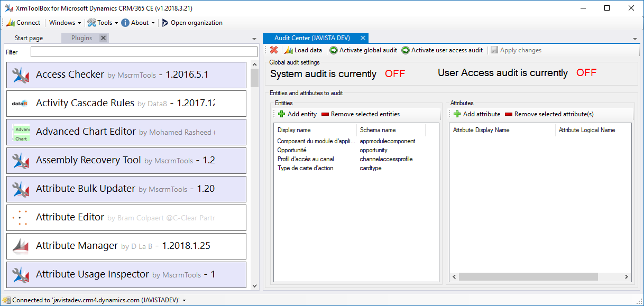644x306 pixels.
Task: Click the Attribute Editor dotted icon
Action: [x=20, y=218]
